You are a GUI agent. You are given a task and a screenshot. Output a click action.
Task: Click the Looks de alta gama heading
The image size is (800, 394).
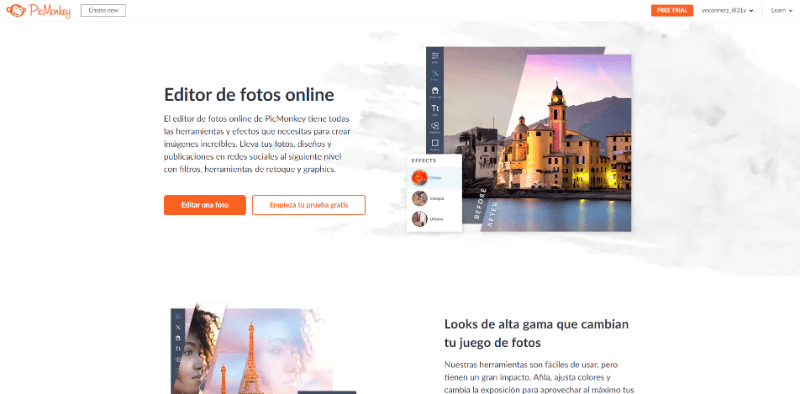point(537,333)
